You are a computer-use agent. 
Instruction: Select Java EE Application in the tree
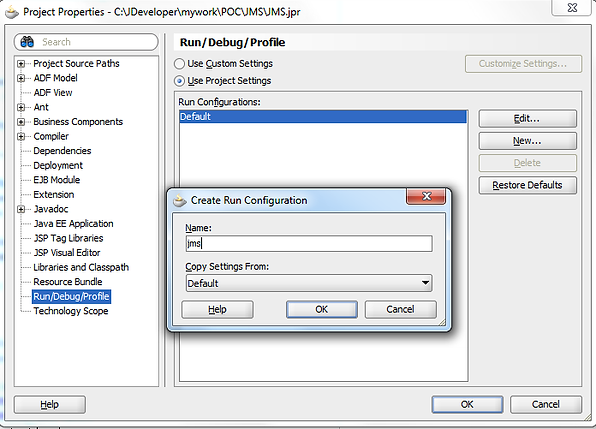tap(73, 223)
